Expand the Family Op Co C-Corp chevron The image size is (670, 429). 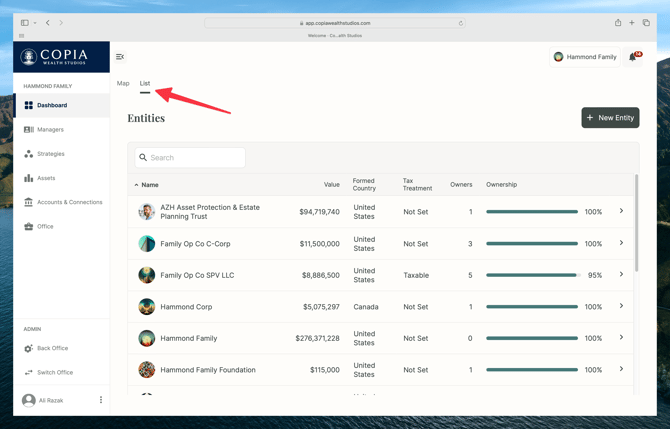[621, 243]
